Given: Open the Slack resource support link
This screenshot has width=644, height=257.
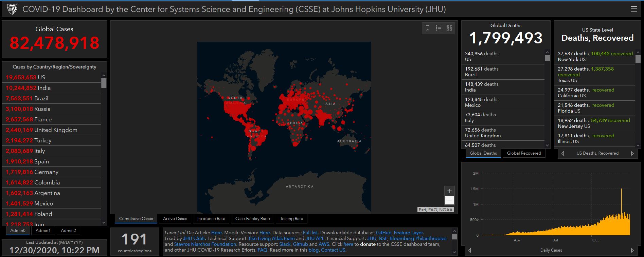Looking at the screenshot, I should pyautogui.click(x=285, y=244).
